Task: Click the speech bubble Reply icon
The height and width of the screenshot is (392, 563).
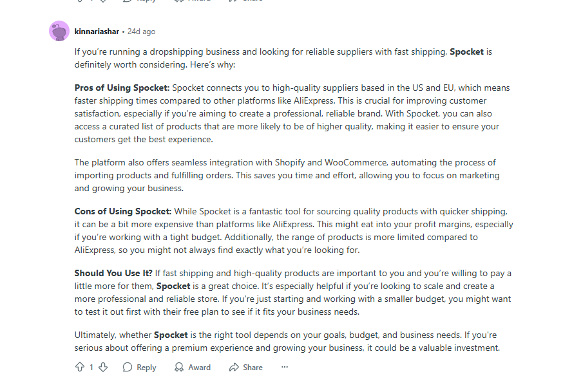Action: click(x=128, y=367)
